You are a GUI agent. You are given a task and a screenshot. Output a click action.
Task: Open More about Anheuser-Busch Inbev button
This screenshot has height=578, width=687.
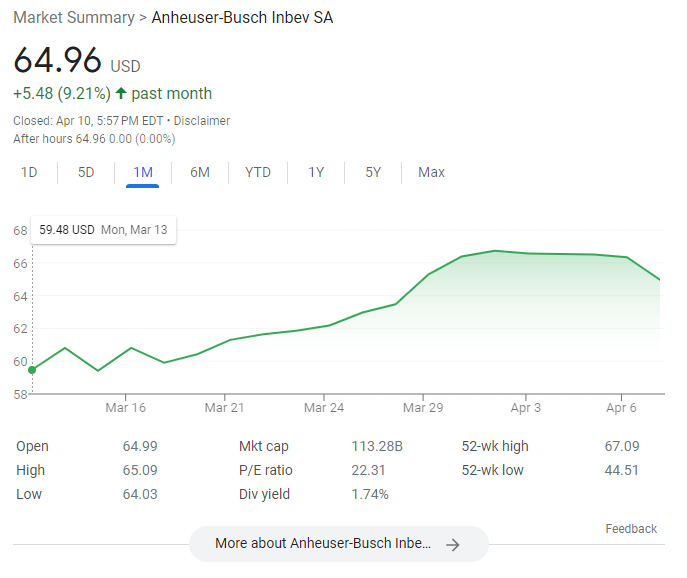click(338, 544)
